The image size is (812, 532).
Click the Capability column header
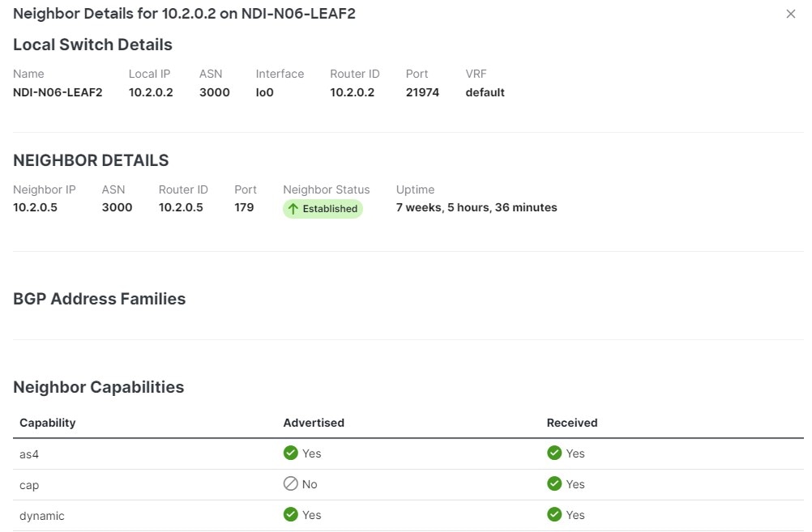point(48,423)
